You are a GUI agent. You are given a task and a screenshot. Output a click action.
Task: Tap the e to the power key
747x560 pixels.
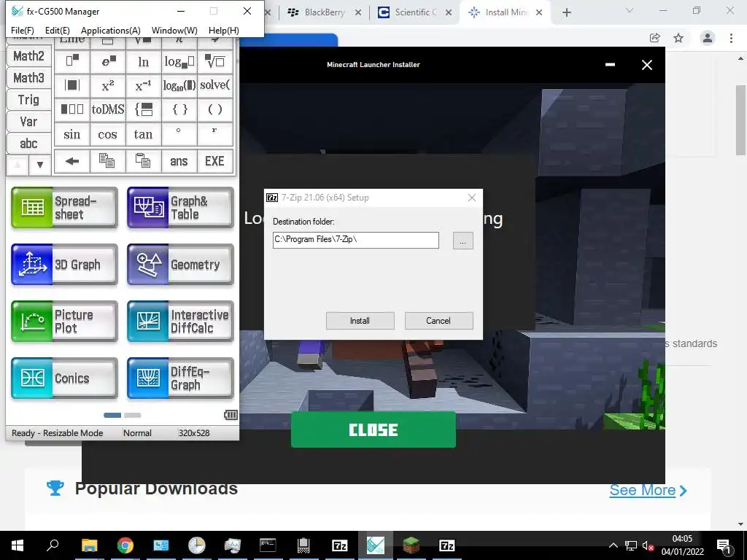tap(108, 61)
